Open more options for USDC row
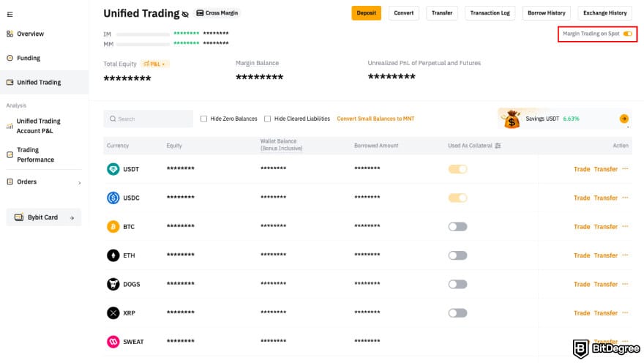The width and height of the screenshot is (644, 363). point(625,197)
